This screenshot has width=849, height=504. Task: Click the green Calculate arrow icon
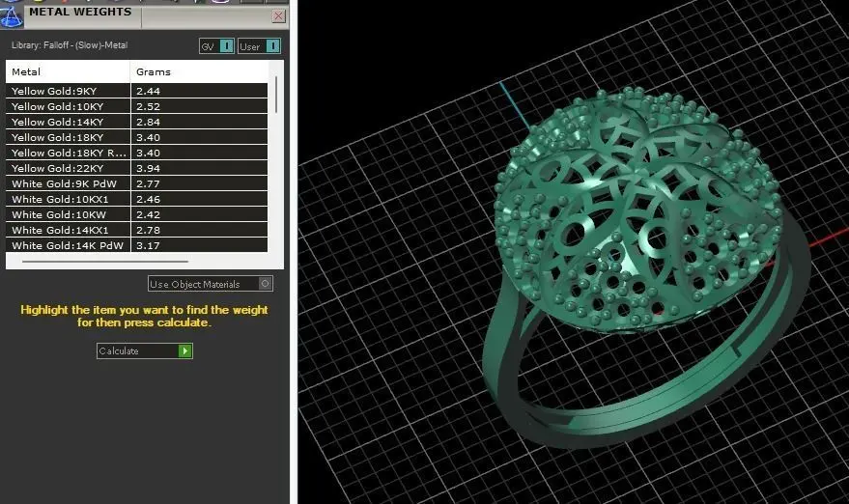[185, 350]
